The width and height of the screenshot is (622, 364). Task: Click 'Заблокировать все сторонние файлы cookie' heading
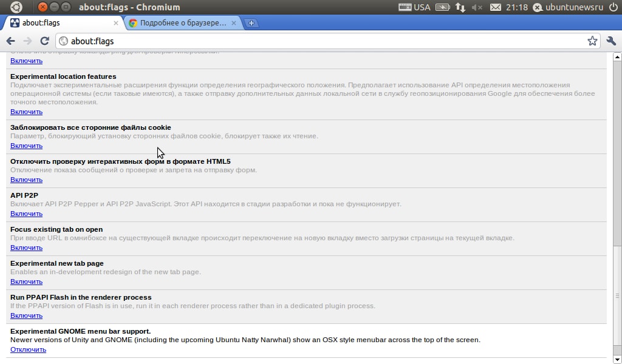click(x=91, y=127)
